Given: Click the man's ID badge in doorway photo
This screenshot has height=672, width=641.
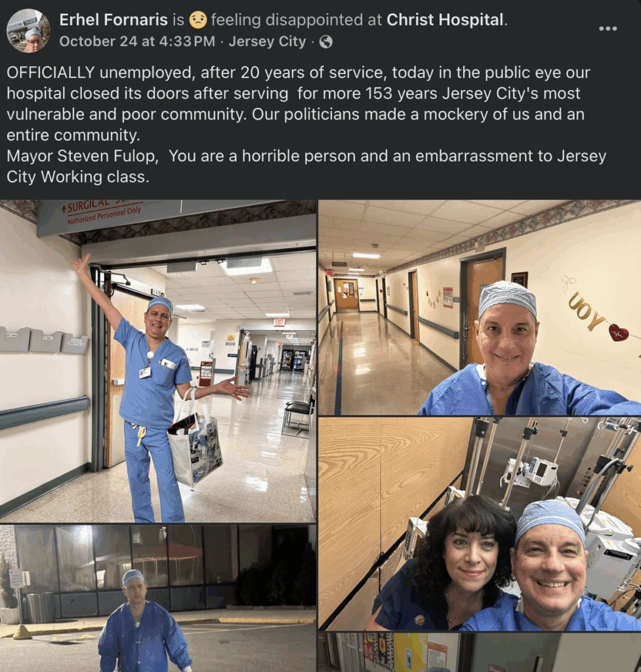Looking at the screenshot, I should point(145,372).
